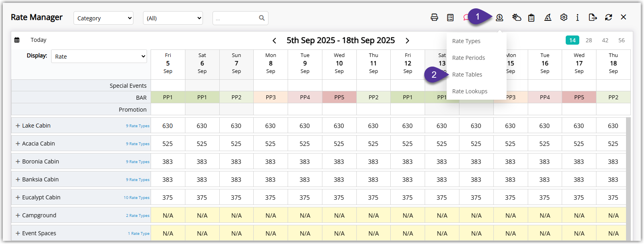This screenshot has width=644, height=244.
Task: Expand the Boronia Cabin row
Action: [x=18, y=161]
